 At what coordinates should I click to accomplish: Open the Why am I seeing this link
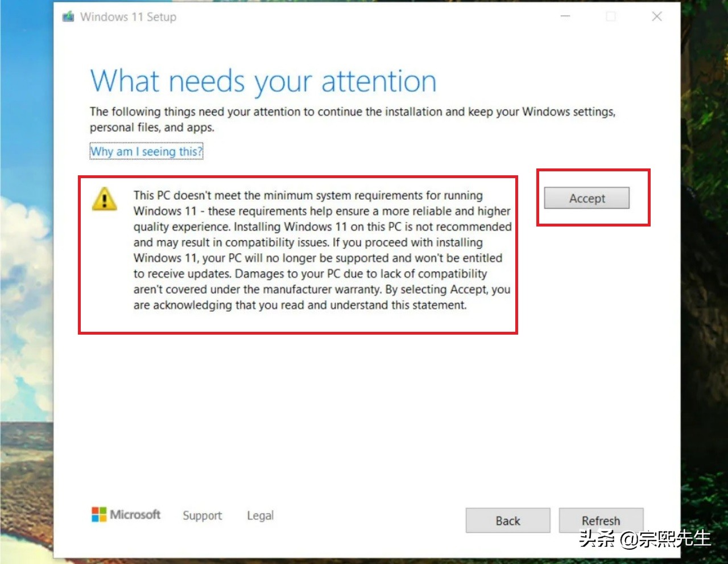(x=146, y=151)
